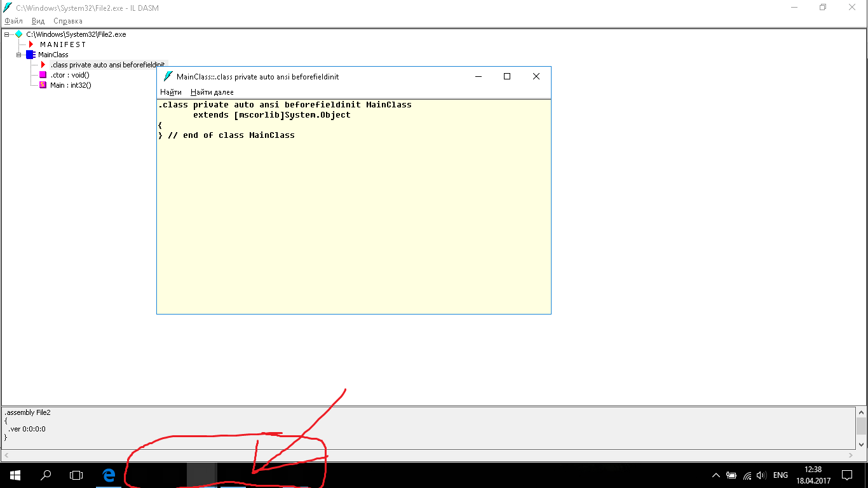The height and width of the screenshot is (488, 868).
Task: Select the C:\Windows\System32\File2.exe root label
Action: coord(76,34)
